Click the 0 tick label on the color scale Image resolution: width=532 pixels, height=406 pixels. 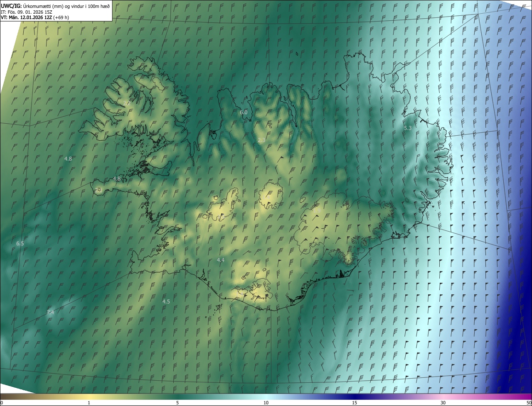[x=1, y=403]
